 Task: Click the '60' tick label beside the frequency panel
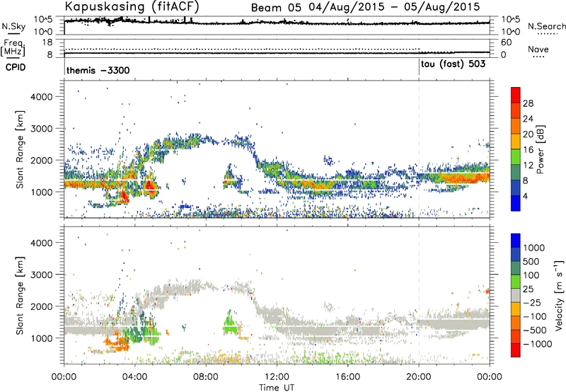507,42
